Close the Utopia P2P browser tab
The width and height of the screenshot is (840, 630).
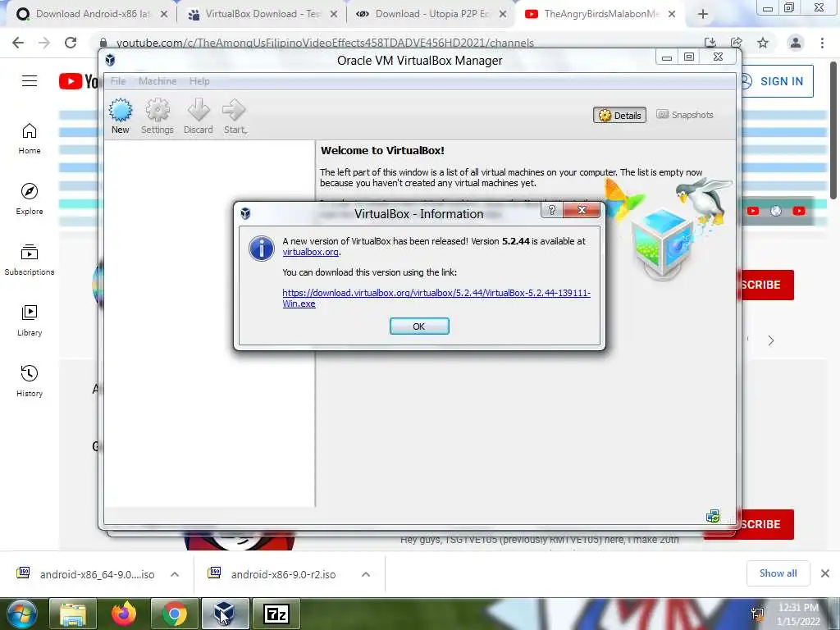click(x=503, y=15)
